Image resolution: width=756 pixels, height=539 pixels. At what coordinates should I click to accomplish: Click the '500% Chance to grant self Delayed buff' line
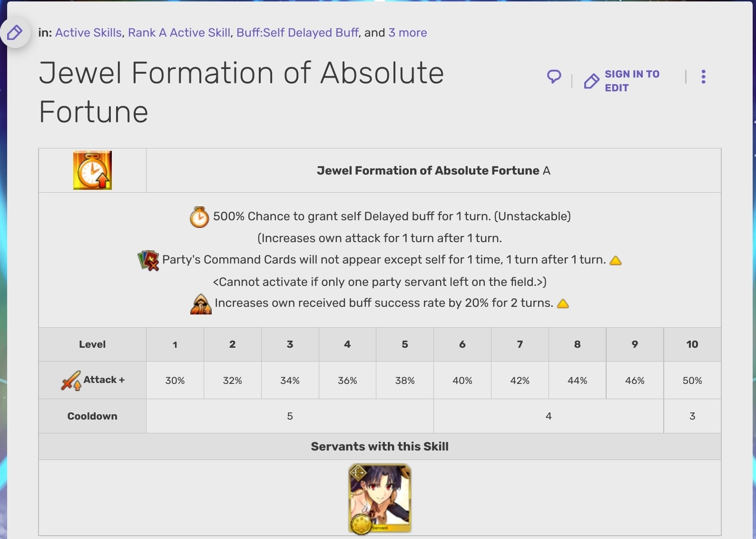392,216
